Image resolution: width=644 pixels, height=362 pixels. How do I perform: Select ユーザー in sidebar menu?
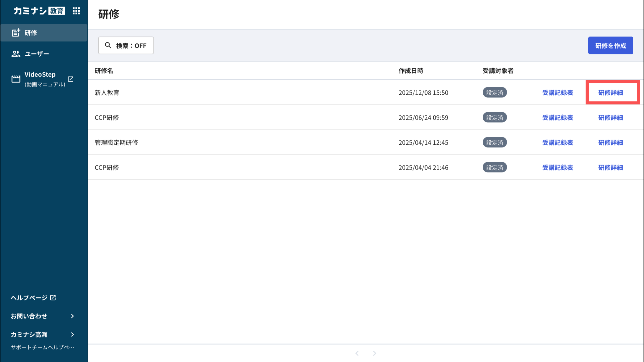coord(37,54)
